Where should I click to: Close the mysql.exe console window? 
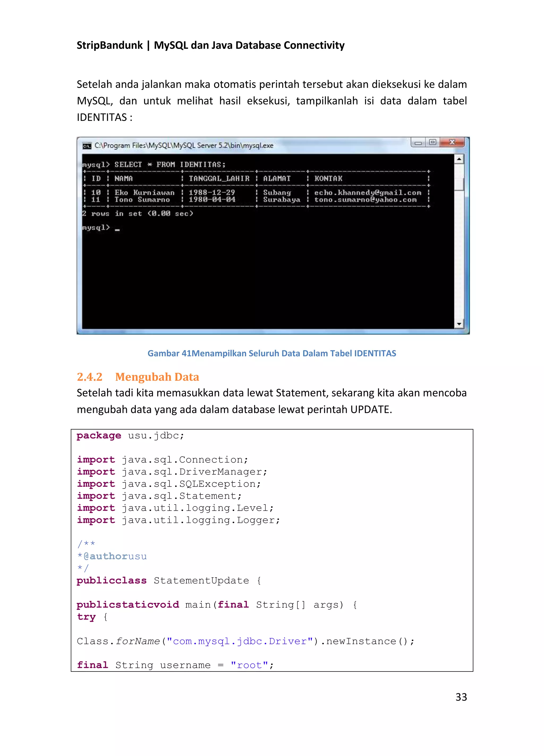(452, 142)
